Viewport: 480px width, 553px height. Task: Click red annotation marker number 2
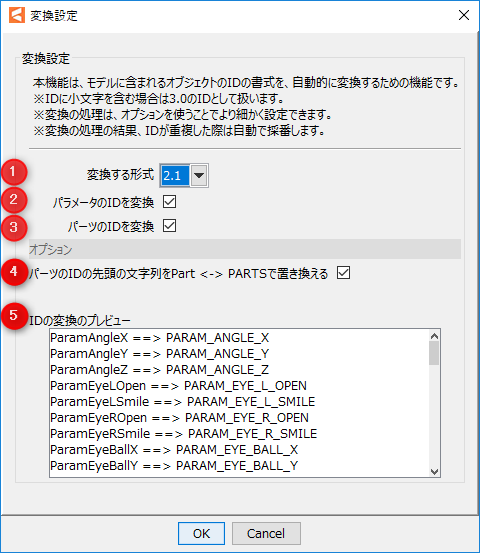coord(14,200)
